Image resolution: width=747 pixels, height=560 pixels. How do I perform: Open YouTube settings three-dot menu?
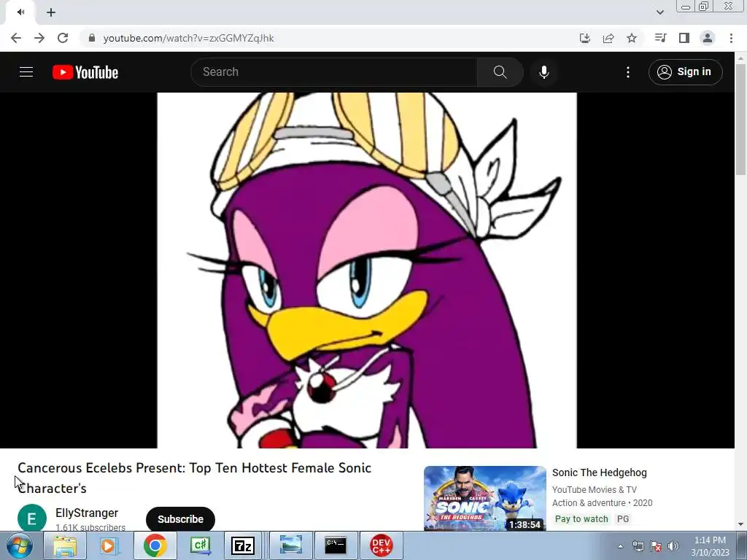point(628,72)
